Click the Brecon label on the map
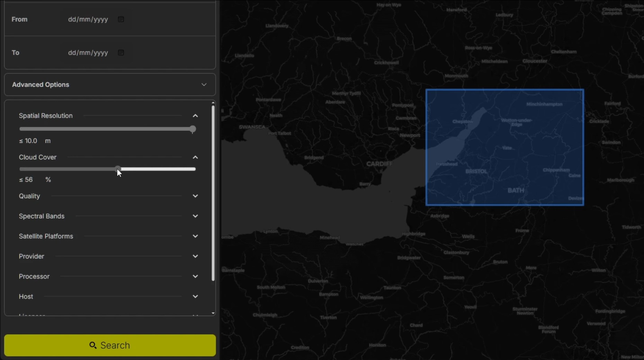Screen dimensions: 644x360 (x=344, y=38)
